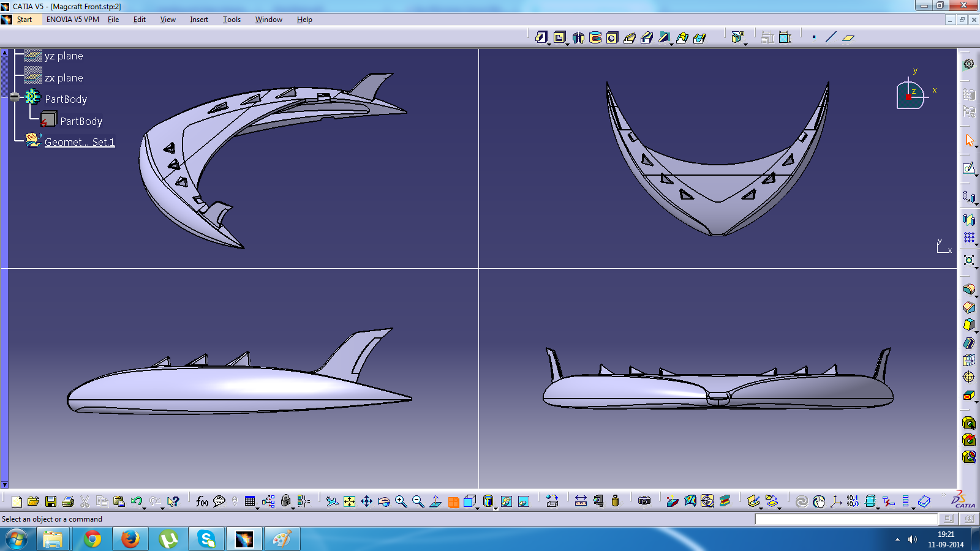980x551 pixels.
Task: Open the File menu
Action: pyautogui.click(x=113, y=20)
